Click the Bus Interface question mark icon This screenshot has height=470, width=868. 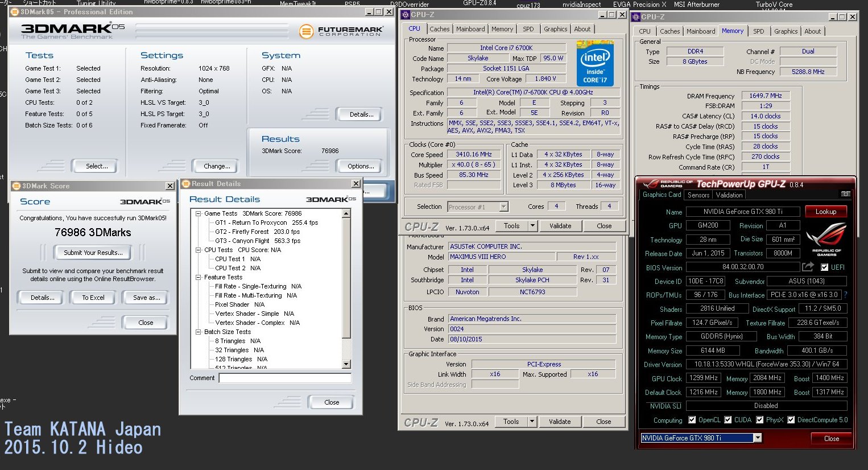coord(845,295)
